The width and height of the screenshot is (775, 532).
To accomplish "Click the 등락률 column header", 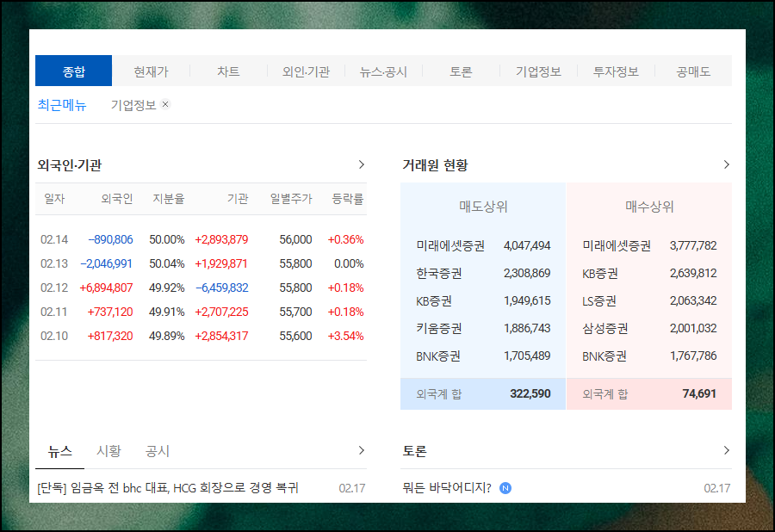I will (348, 199).
